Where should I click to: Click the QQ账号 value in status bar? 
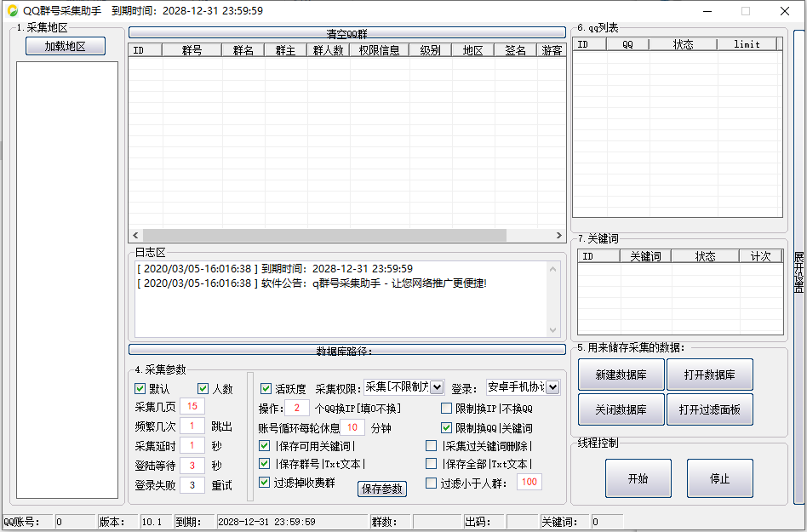(74, 522)
